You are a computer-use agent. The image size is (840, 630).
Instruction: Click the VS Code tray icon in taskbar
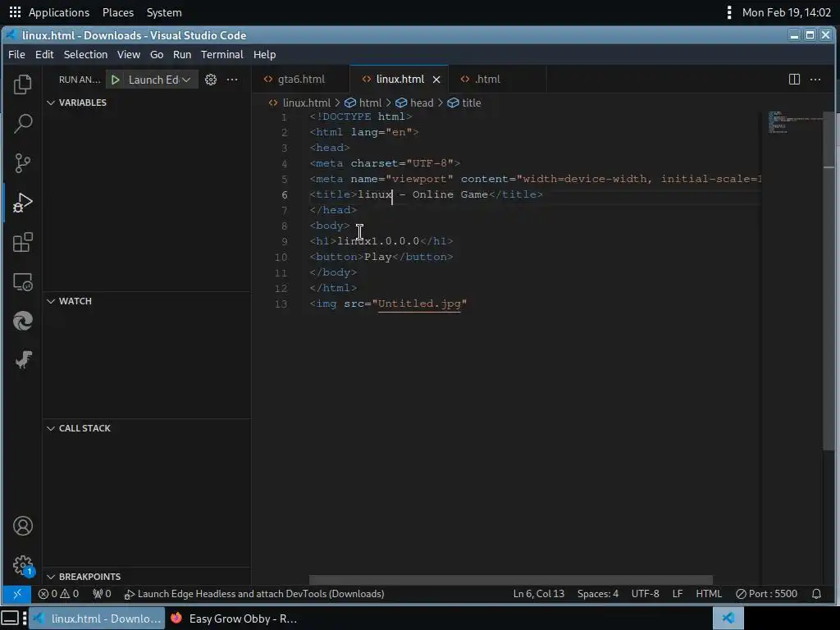728,619
